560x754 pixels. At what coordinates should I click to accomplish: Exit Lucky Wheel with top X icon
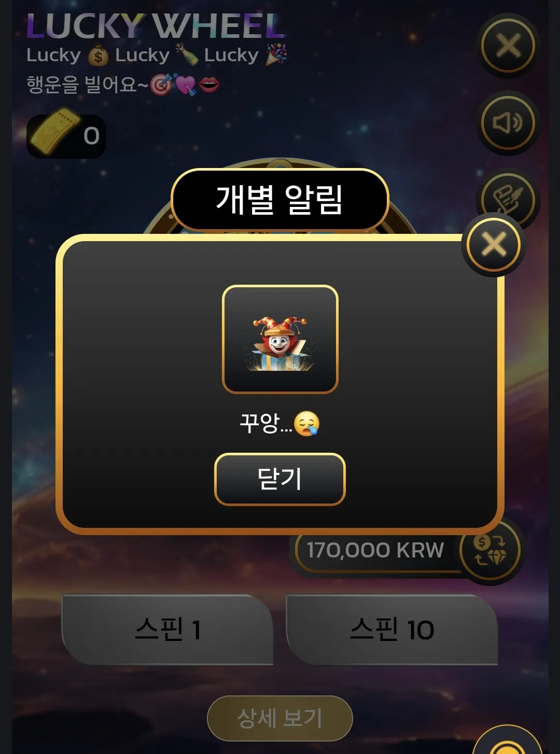click(508, 46)
